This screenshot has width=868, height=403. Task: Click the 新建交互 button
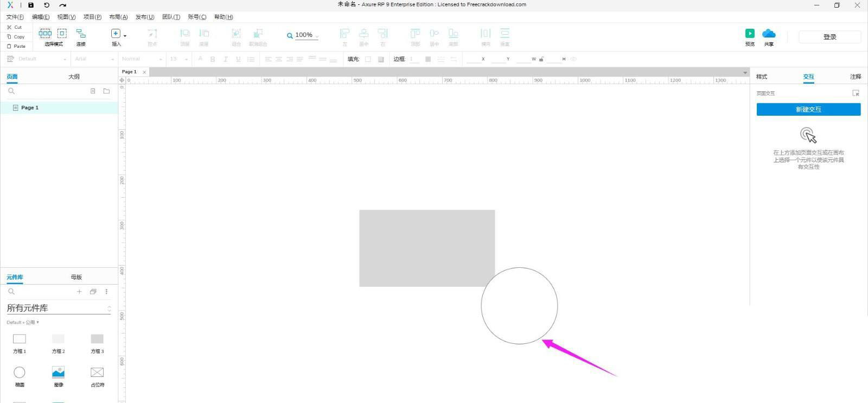click(x=808, y=109)
